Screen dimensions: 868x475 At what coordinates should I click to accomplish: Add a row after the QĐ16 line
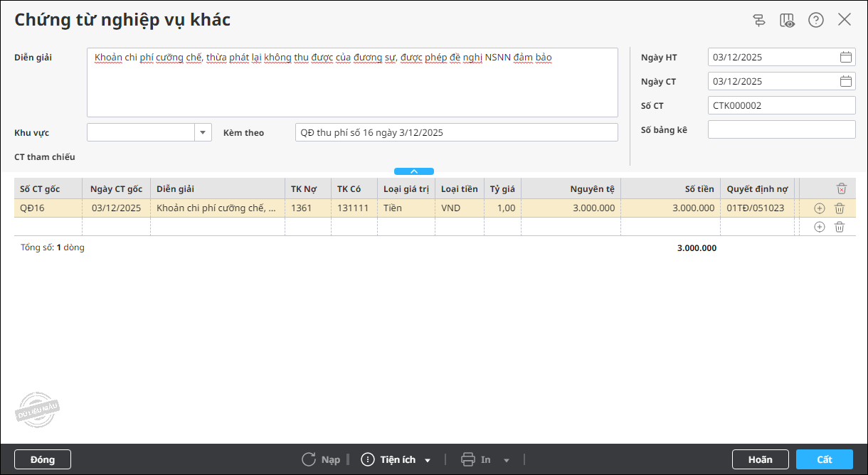pyautogui.click(x=820, y=208)
